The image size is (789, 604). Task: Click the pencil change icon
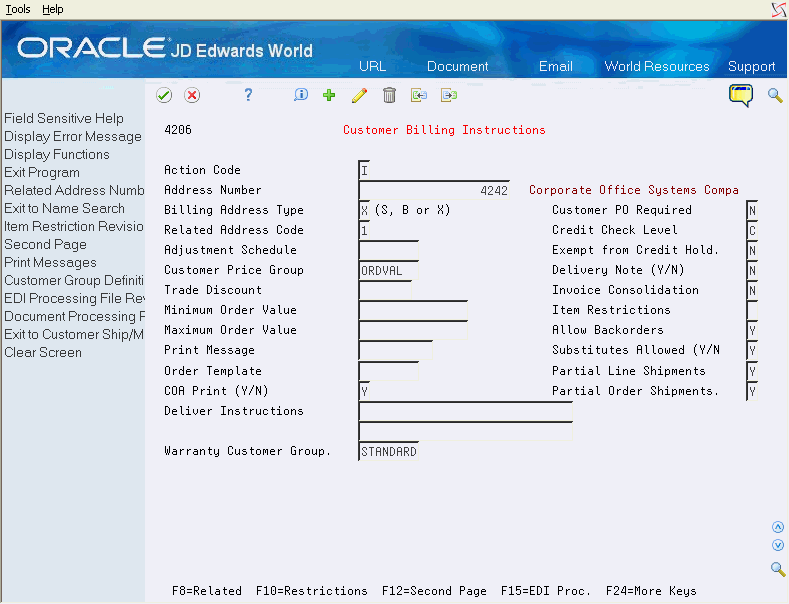359,95
